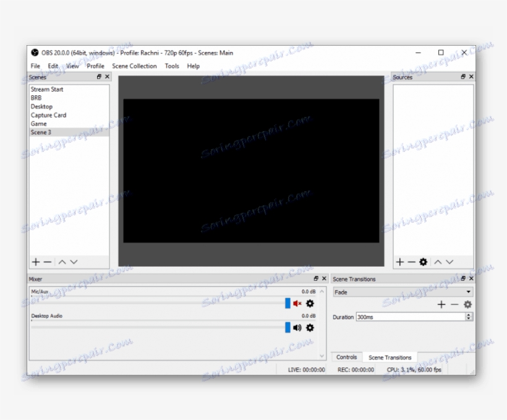Add a new source with the plus icon
Screen dimensions: 507x420
pos(399,262)
